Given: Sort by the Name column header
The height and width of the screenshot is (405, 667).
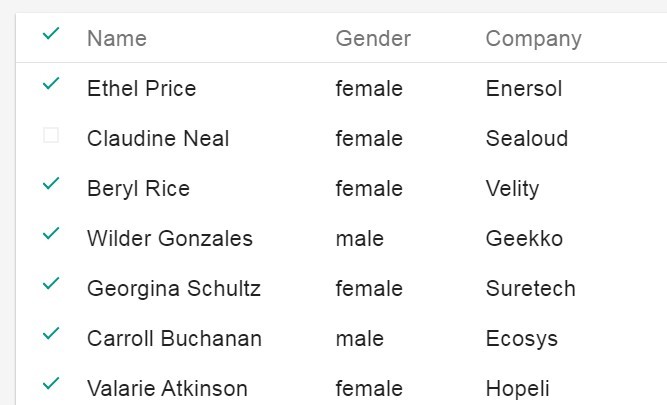Looking at the screenshot, I should click(117, 39).
